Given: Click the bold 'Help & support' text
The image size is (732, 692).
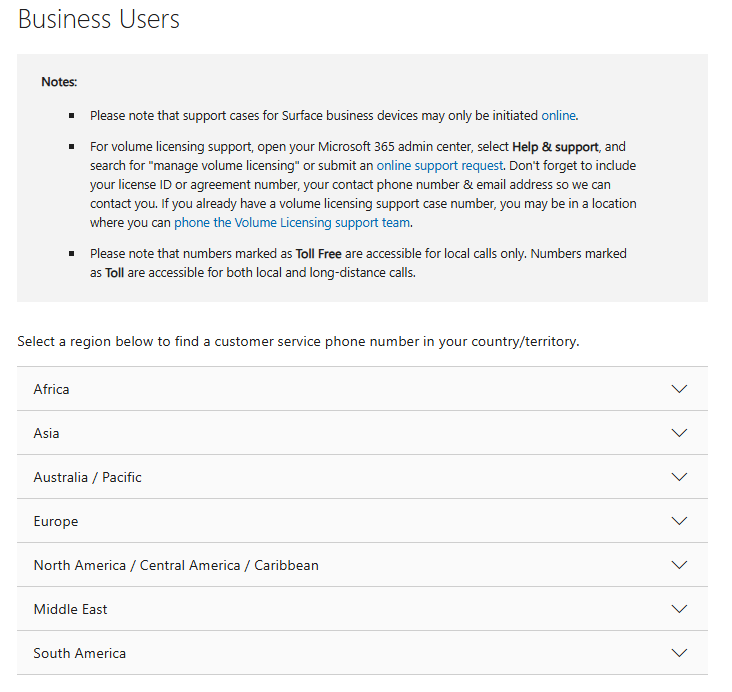Looking at the screenshot, I should (x=555, y=146).
